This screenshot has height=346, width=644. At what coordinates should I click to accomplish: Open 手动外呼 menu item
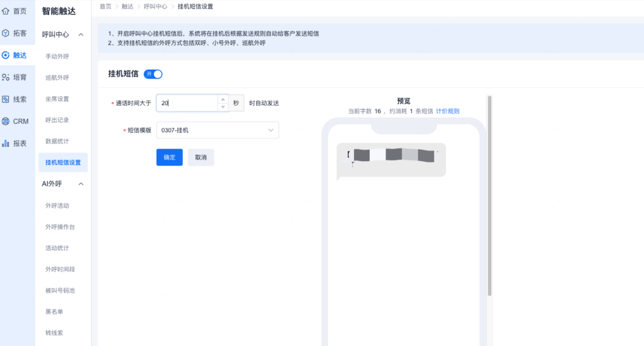pyautogui.click(x=57, y=57)
